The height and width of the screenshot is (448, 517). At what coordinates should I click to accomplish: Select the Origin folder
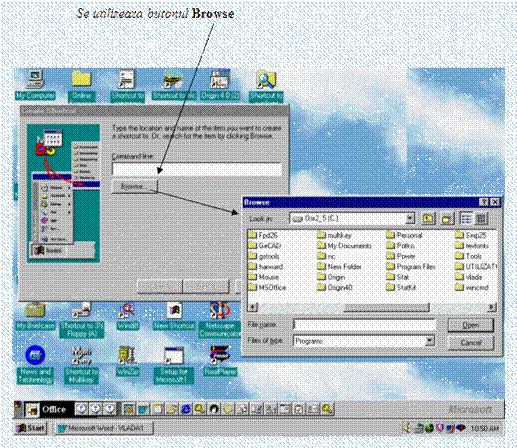tap(331, 277)
